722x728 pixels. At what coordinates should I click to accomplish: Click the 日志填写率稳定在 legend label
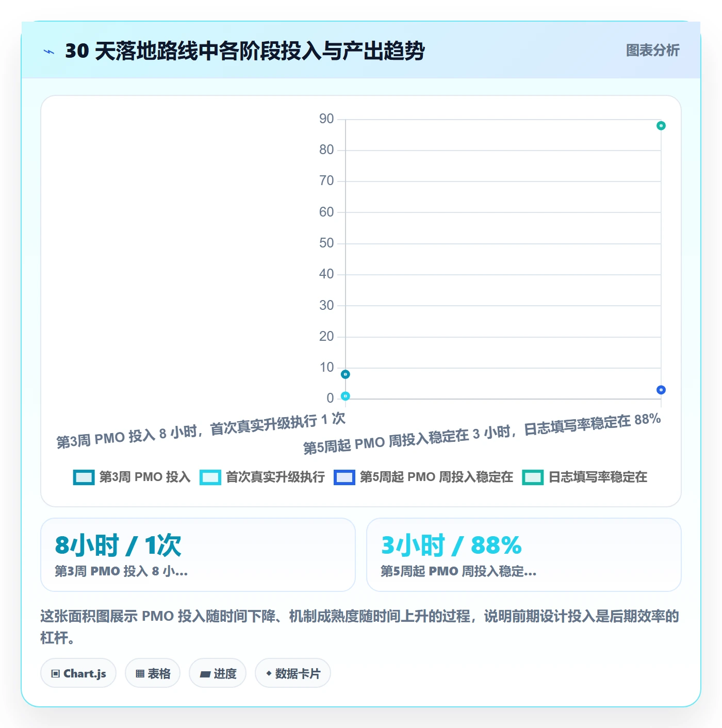pos(598,477)
